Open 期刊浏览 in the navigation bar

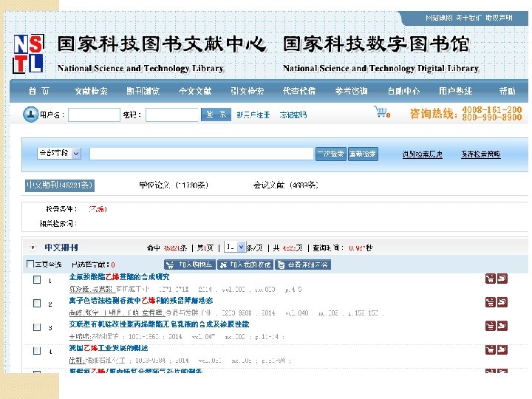click(143, 91)
